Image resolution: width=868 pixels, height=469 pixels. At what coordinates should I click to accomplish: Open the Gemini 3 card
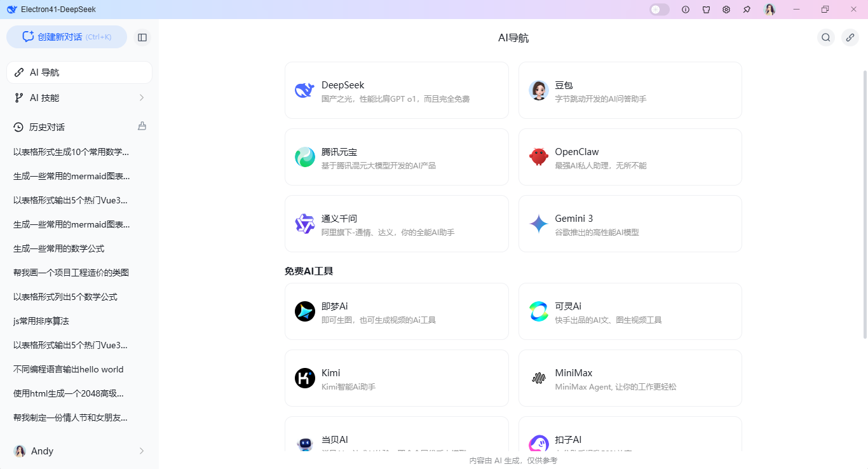630,224
